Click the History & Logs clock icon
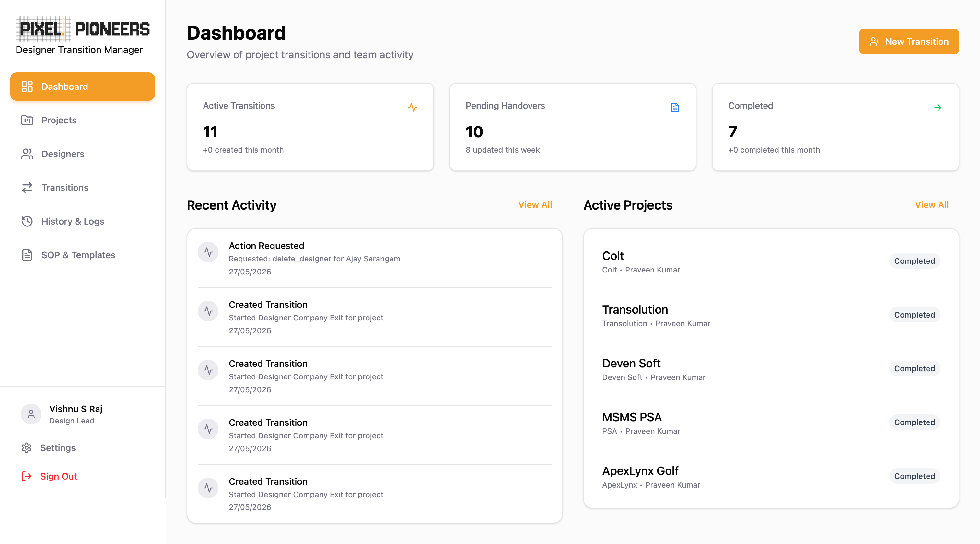The width and height of the screenshot is (980, 544). click(27, 221)
